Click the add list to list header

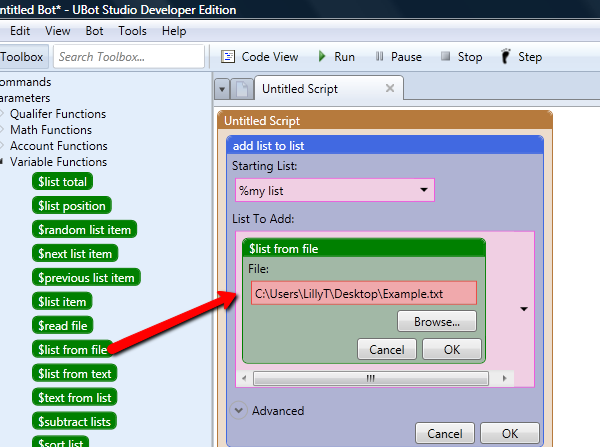pyautogui.click(x=385, y=145)
